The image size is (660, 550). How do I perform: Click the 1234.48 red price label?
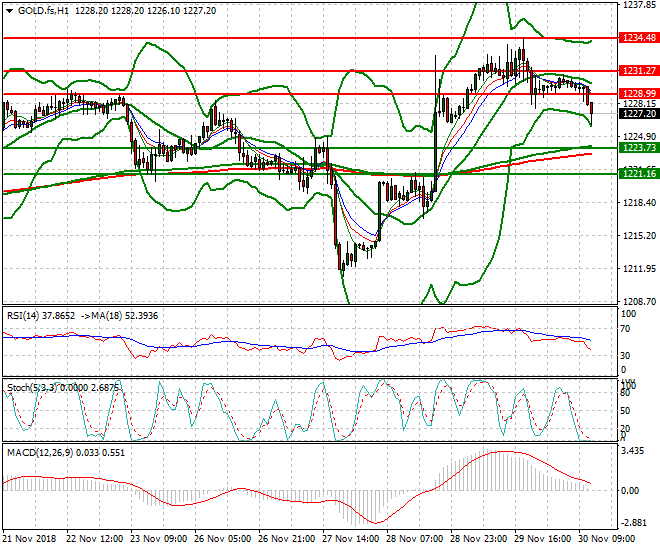pos(639,38)
